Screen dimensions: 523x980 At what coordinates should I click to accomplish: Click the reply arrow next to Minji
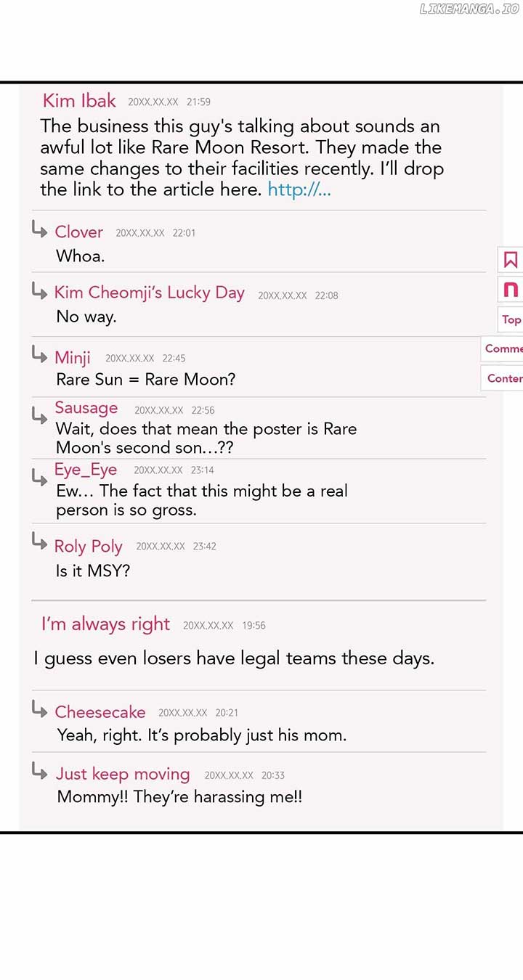pos(39,354)
